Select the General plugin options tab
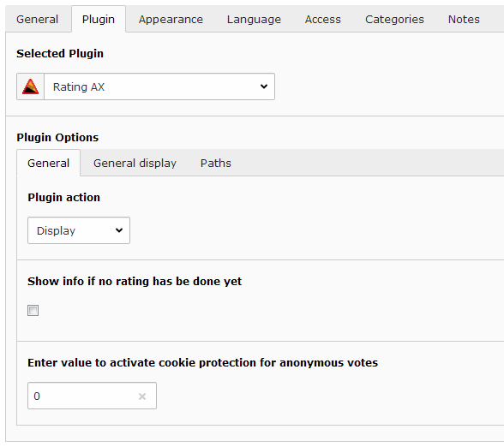The image size is (504, 447). click(x=49, y=163)
